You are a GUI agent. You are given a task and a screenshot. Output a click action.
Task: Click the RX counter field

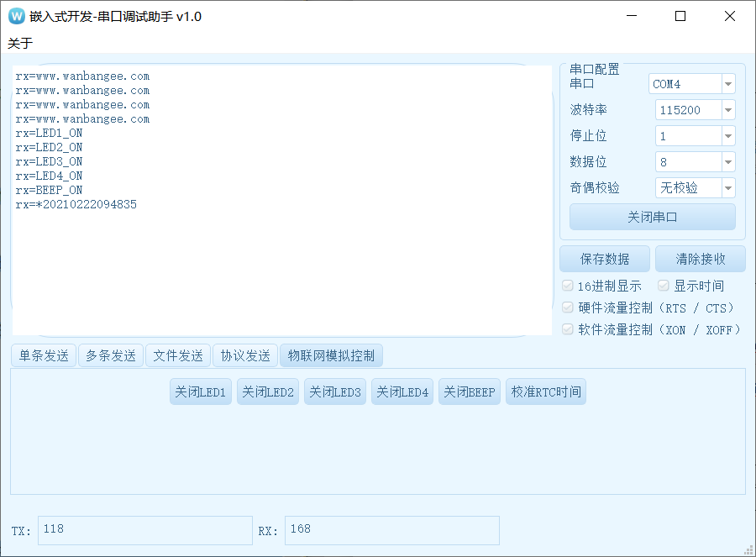point(392,530)
